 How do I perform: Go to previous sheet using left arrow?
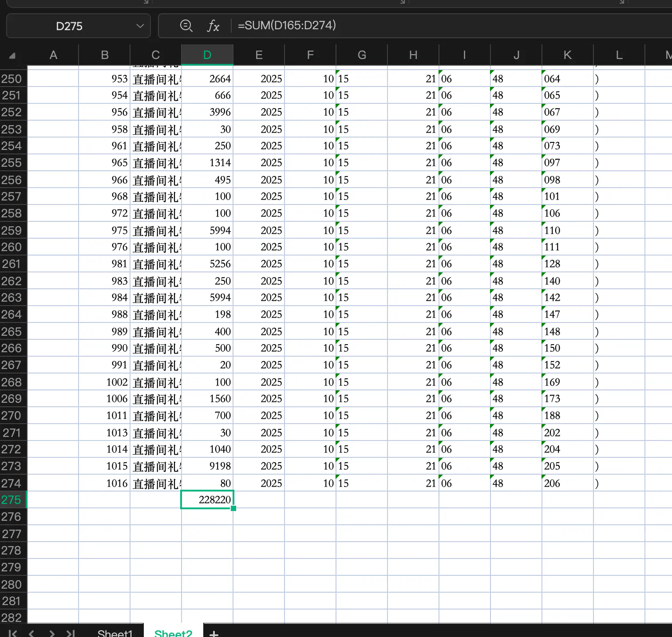pyautogui.click(x=32, y=633)
